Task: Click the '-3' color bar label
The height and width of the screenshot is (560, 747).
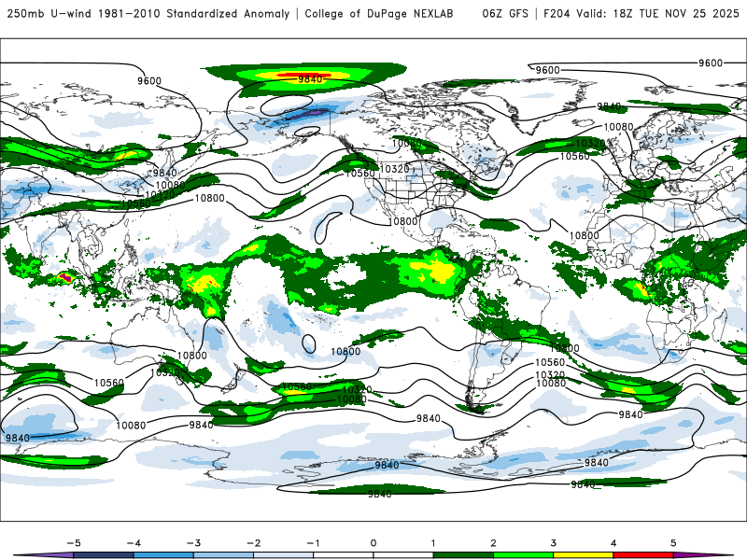Action: coord(193,543)
